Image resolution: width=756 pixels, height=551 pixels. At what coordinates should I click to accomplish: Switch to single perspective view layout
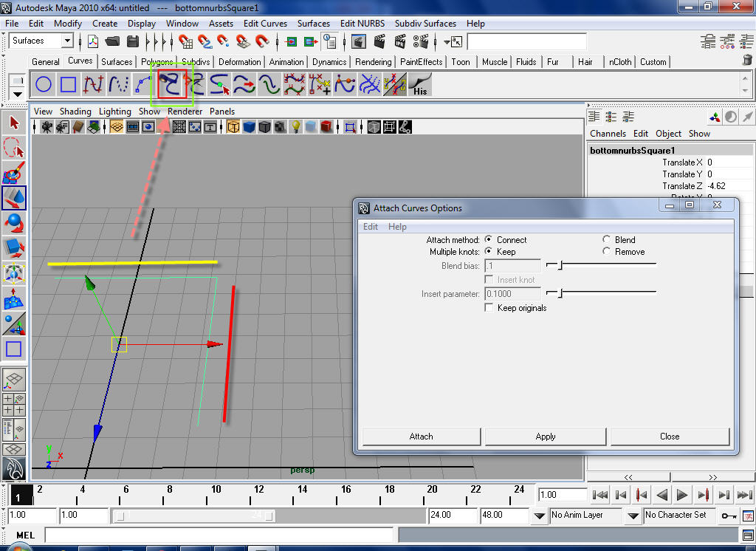(x=14, y=379)
